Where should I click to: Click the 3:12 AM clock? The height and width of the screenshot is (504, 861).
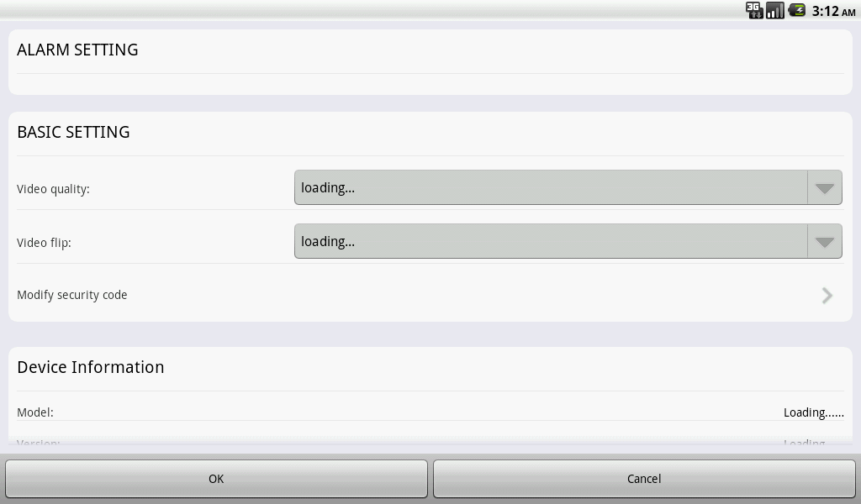833,11
